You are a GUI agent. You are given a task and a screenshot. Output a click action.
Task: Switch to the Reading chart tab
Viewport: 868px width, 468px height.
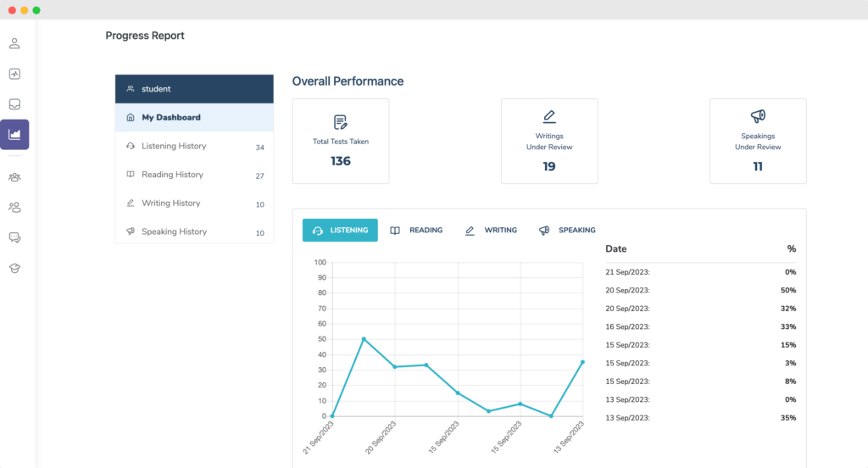(x=416, y=230)
